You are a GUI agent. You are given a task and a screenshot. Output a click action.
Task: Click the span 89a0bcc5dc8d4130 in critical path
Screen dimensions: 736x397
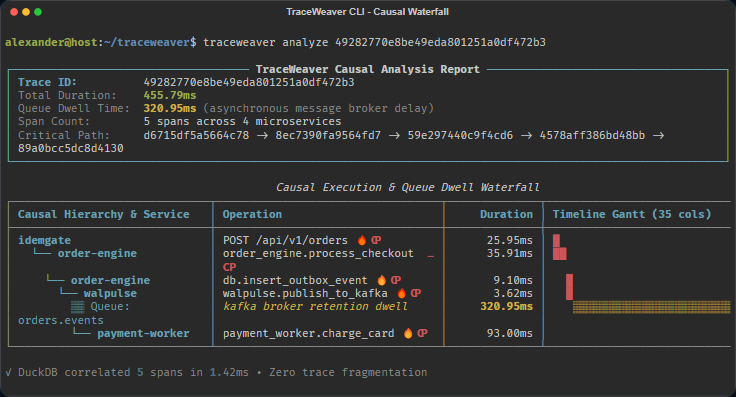[70, 148]
